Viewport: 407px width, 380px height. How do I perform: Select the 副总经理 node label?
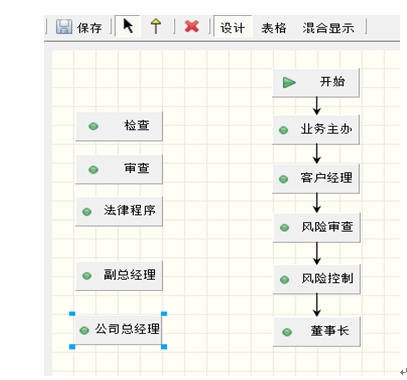tap(130, 275)
